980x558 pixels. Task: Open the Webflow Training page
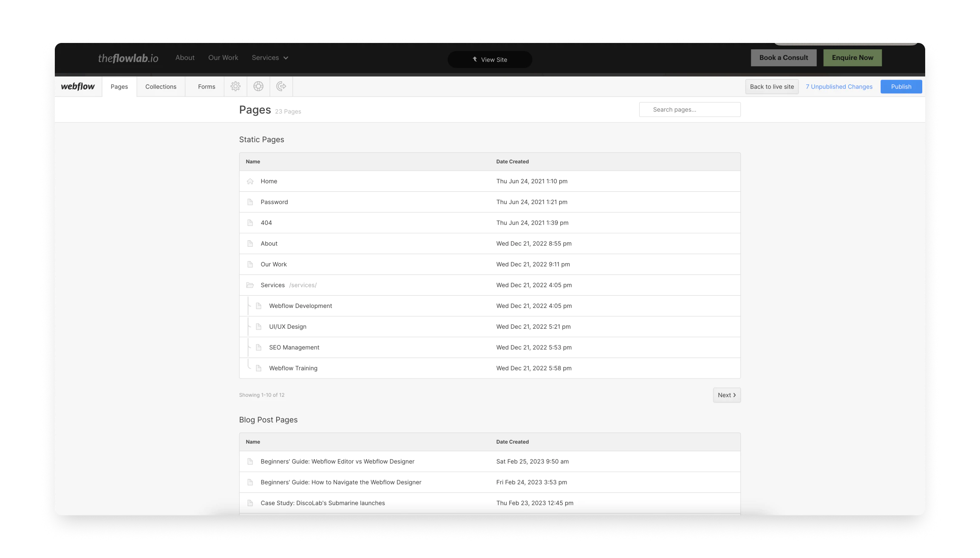[490, 368]
